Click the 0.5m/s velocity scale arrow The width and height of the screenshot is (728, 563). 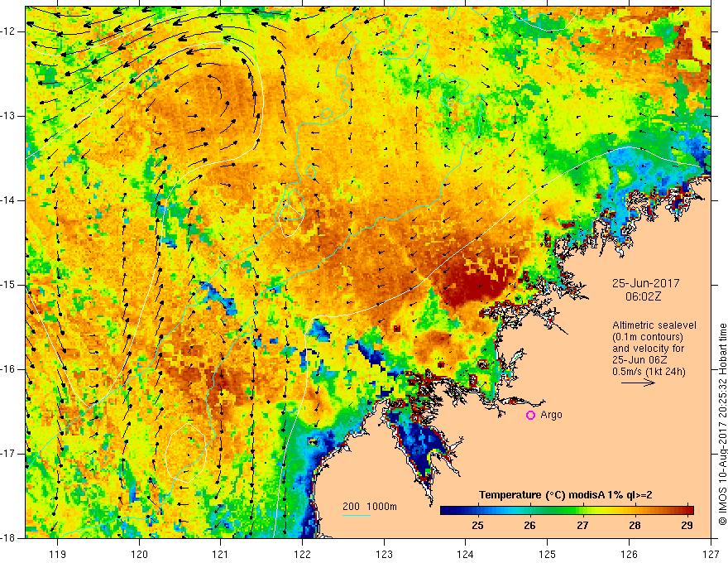(x=638, y=383)
